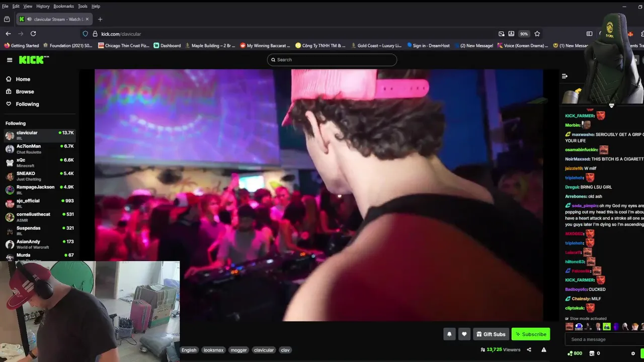This screenshot has height=362, width=644.
Task: Go back with the browser back arrow
Action: [x=8, y=34]
